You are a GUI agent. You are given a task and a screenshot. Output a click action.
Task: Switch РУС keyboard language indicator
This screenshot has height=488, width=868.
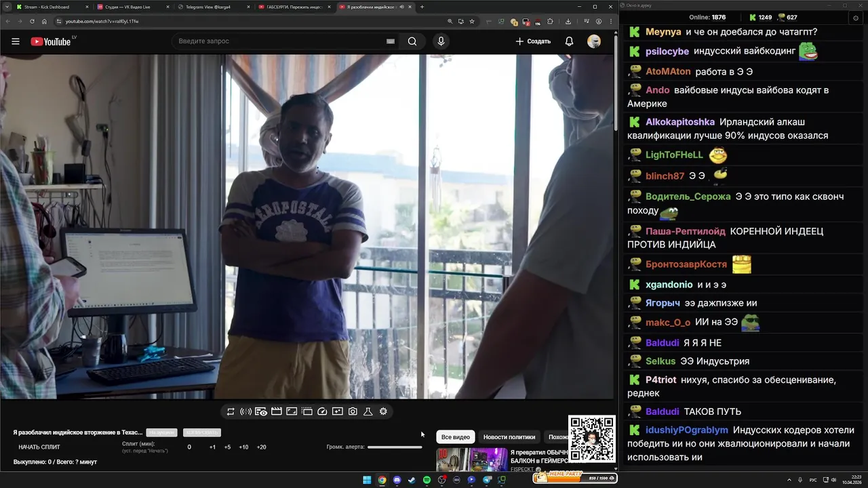tap(813, 480)
